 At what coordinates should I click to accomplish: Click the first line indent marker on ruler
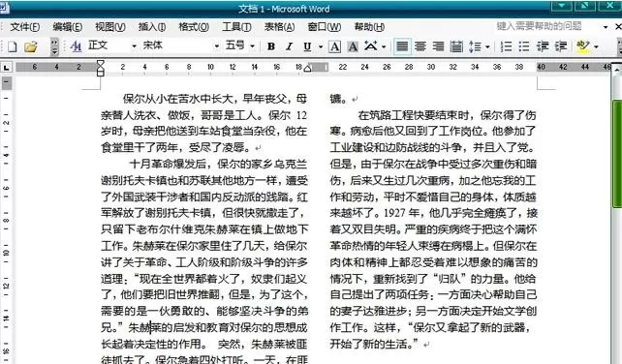coord(101,64)
